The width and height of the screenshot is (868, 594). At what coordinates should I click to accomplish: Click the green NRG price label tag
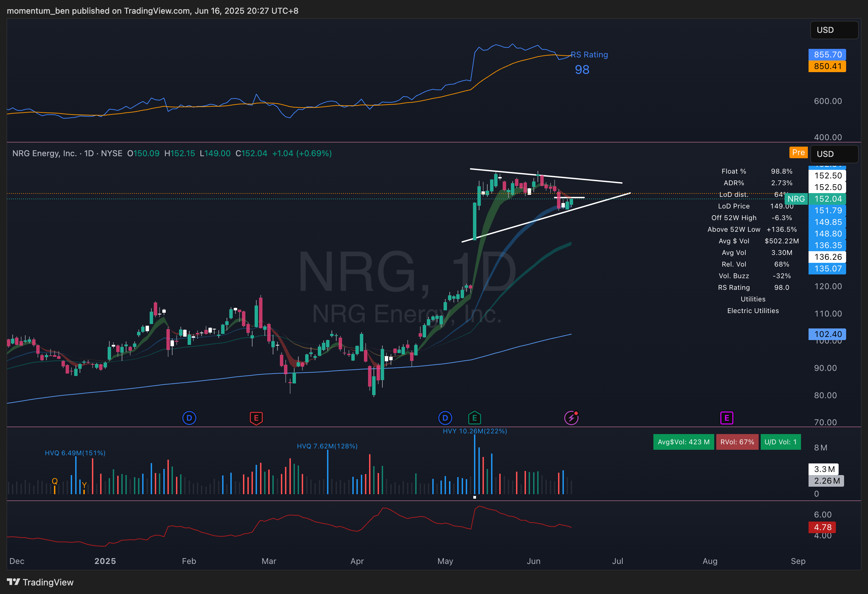(x=796, y=199)
